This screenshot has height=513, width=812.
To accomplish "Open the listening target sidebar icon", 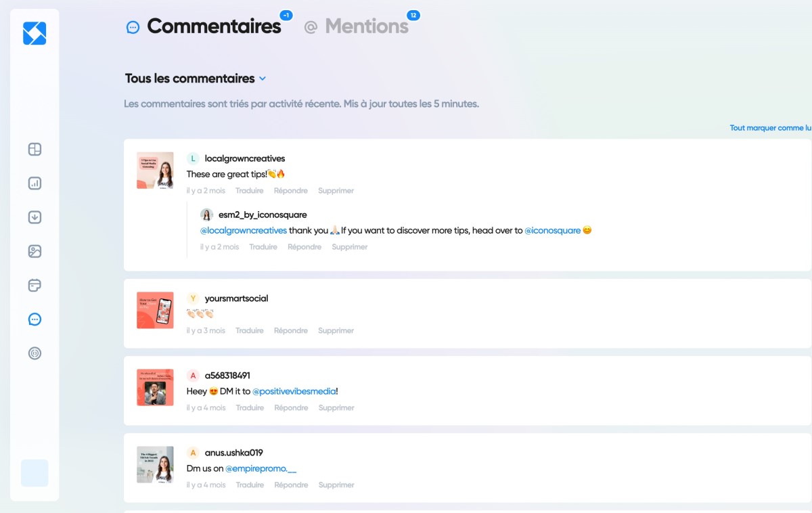I will point(35,353).
